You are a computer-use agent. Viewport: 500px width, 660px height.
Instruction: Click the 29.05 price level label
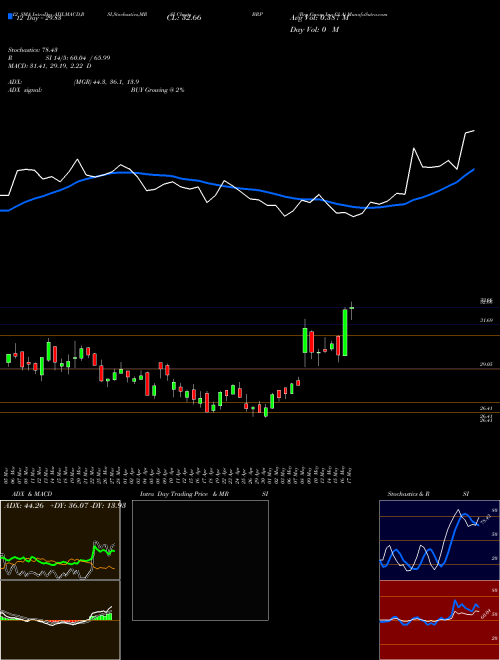pos(486,364)
